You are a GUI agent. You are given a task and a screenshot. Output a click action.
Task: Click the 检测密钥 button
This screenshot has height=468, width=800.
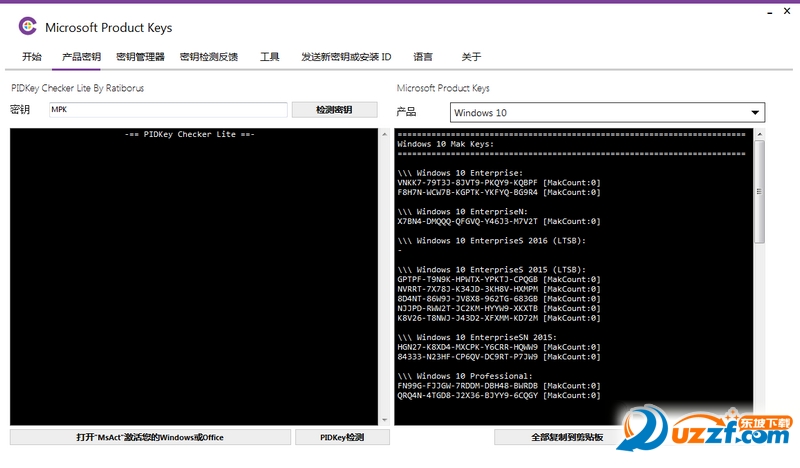click(334, 110)
